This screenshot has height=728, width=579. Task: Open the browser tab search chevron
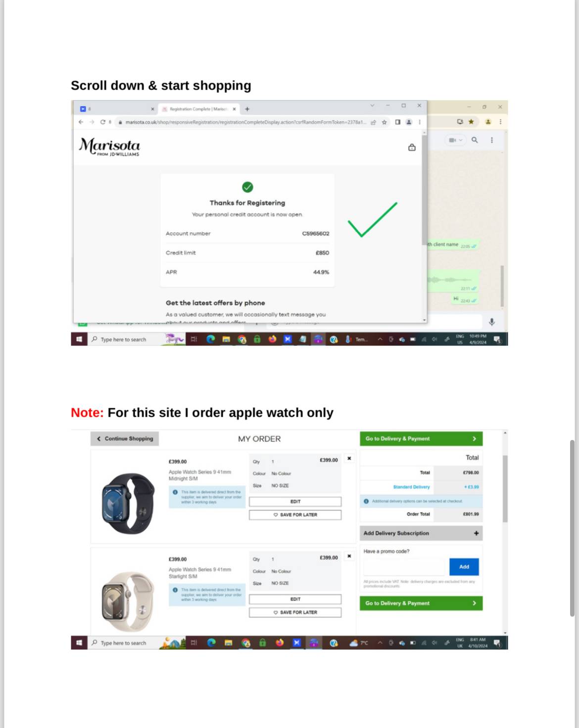point(372,105)
